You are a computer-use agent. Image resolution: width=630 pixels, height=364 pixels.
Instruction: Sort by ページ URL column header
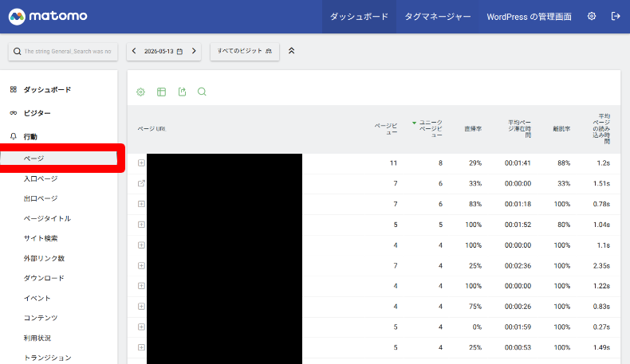pos(152,129)
